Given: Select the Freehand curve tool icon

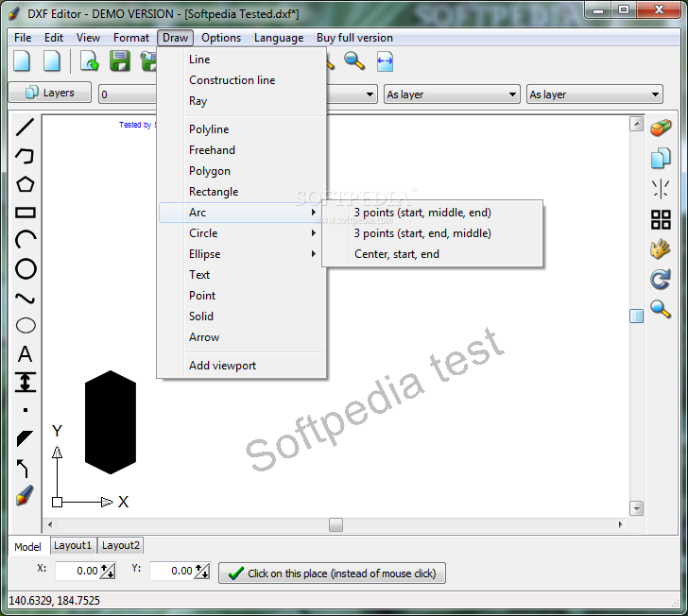Looking at the screenshot, I should (25, 299).
